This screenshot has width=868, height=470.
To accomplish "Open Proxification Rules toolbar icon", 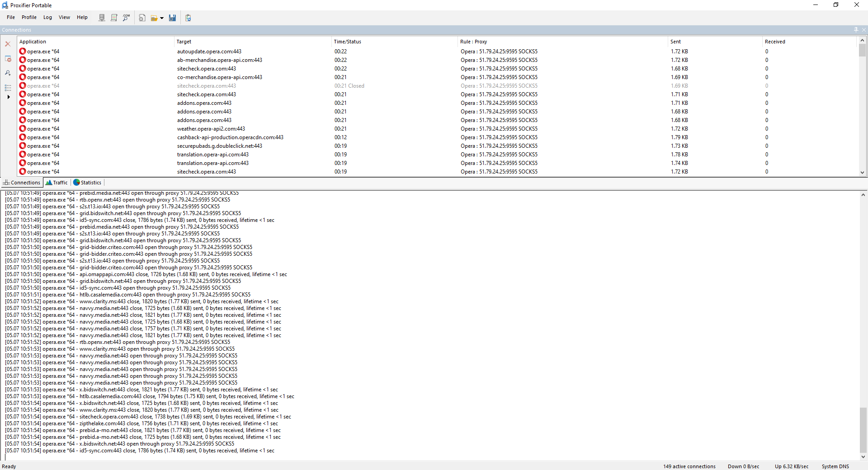I will (x=114, y=18).
